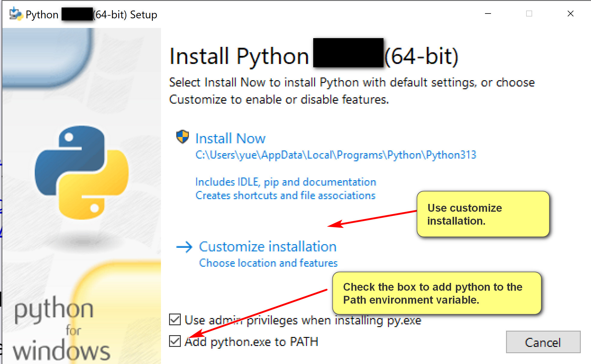Click 'Creates shortcuts and file associations' text
Viewport: 591px width, 364px height.
click(x=285, y=196)
